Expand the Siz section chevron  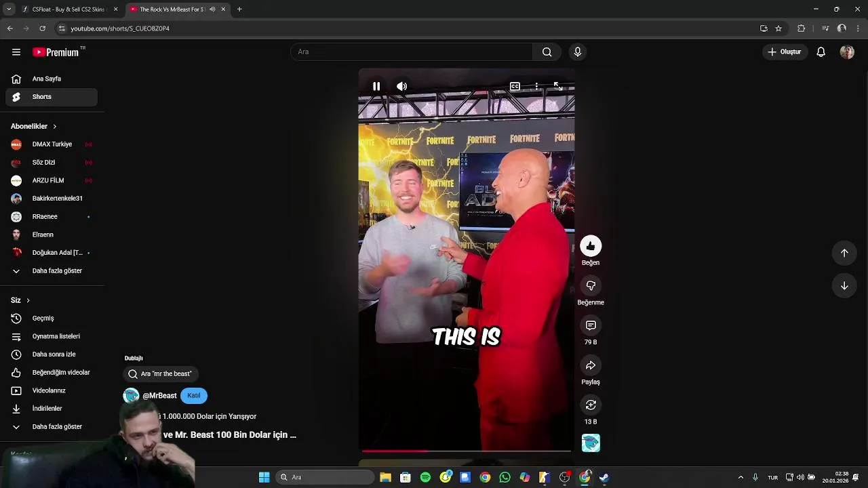tap(28, 300)
